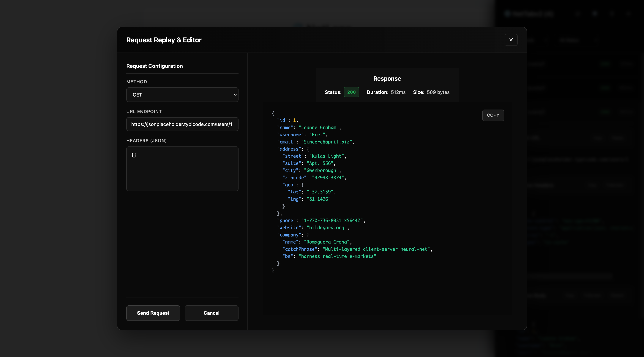Click the "address" key in the JSON
The height and width of the screenshot is (357, 644).
coord(289,149)
